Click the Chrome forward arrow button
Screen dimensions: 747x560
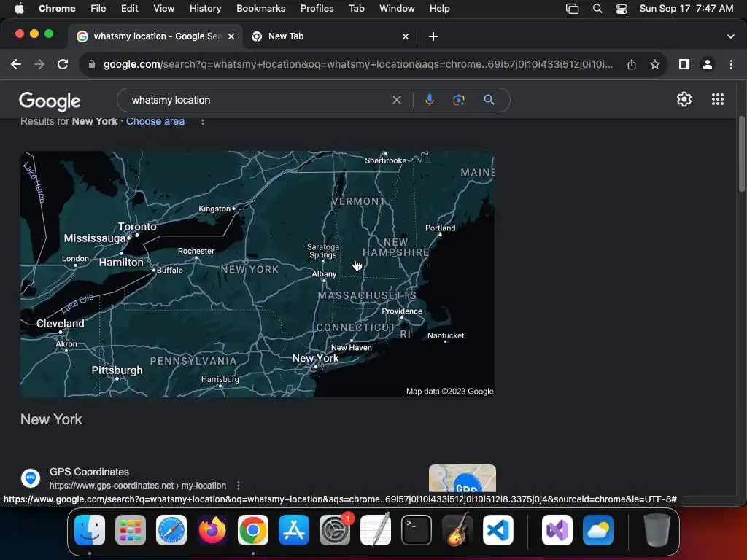(39, 64)
